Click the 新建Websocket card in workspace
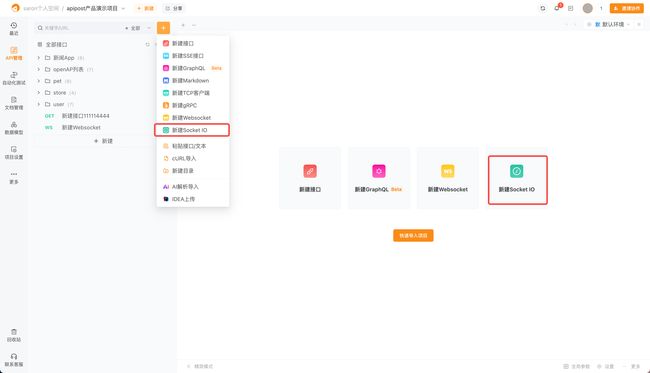The width and height of the screenshot is (650, 373). pos(448,178)
